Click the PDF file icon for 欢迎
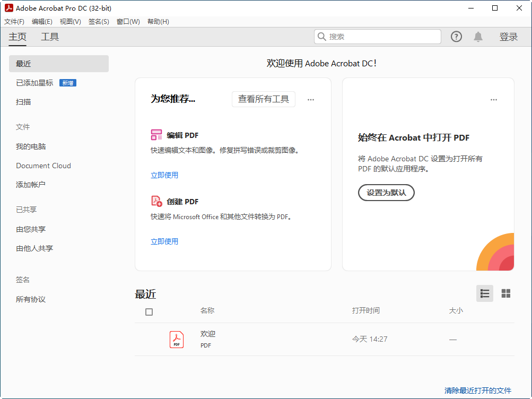The image size is (532, 399). coord(177,340)
